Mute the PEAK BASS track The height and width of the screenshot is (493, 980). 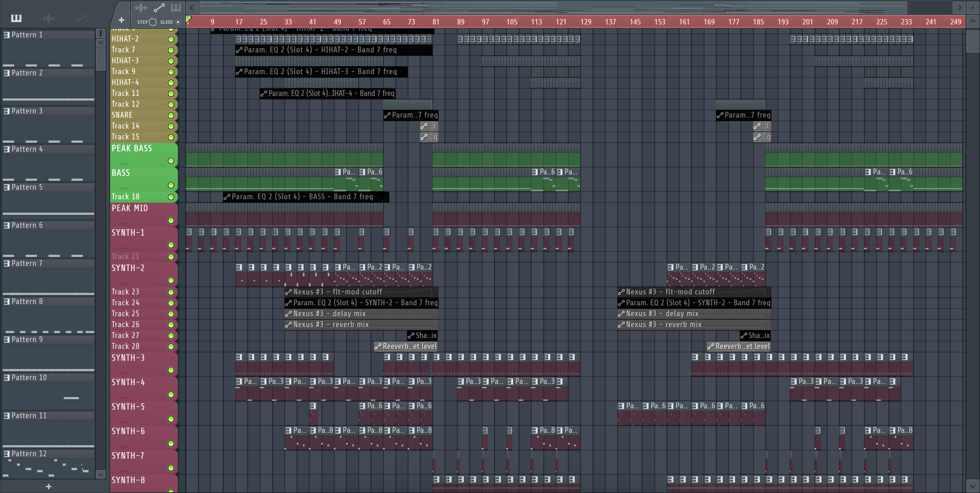point(171,161)
